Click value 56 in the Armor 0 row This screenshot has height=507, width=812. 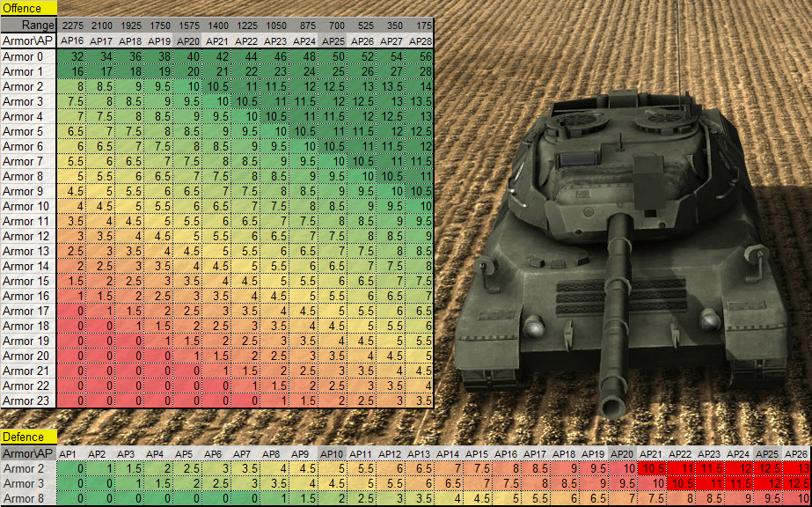tap(420, 56)
